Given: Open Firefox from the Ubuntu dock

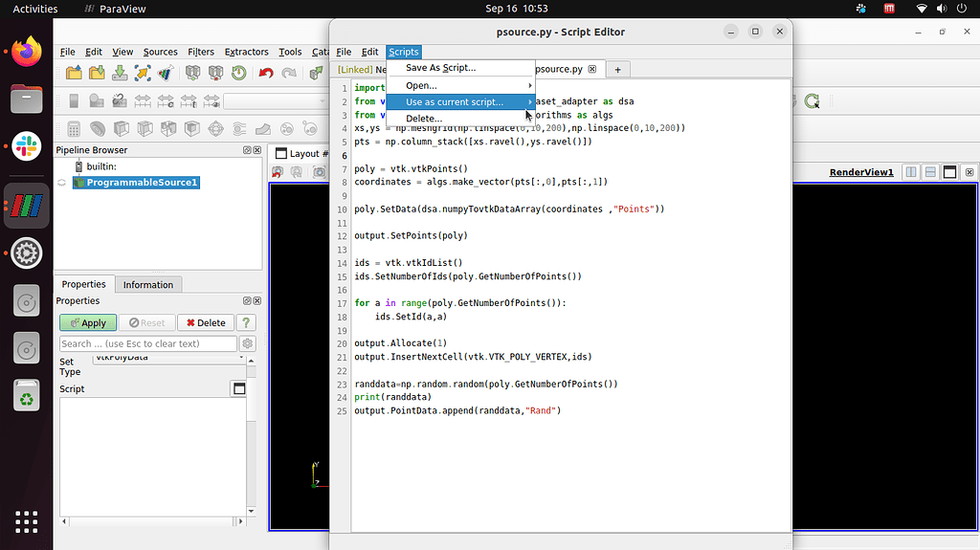Looking at the screenshot, I should pos(27,50).
